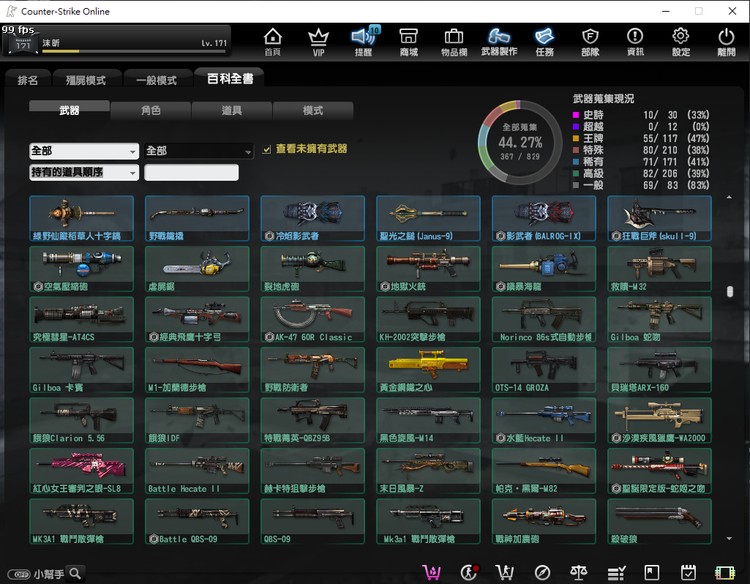Select the 狂戰巨斧 (skull-9) weapon card
The height and width of the screenshot is (584, 750).
pos(659,218)
